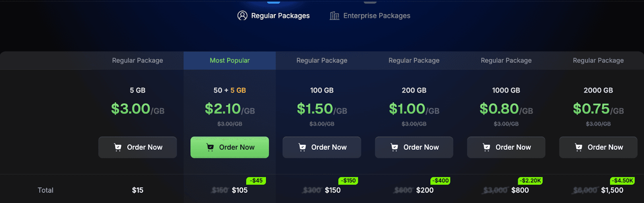Click the Regular Packages user icon
Screen dimensions: 644x203
tap(242, 16)
